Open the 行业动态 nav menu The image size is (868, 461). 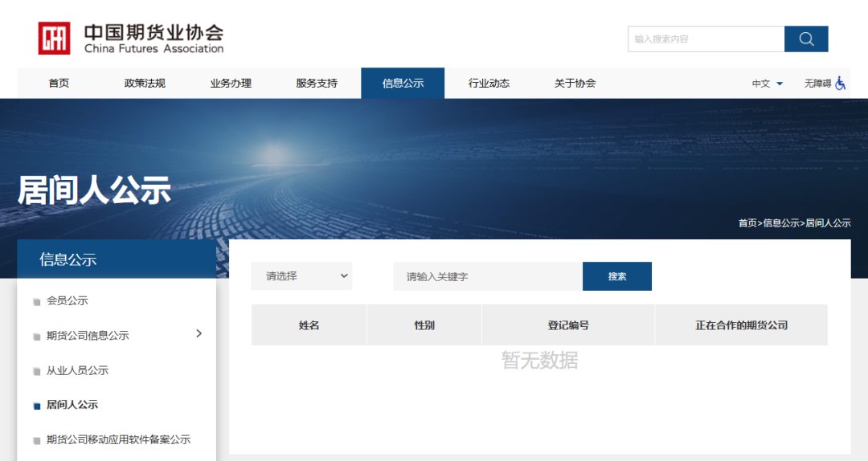tap(489, 83)
